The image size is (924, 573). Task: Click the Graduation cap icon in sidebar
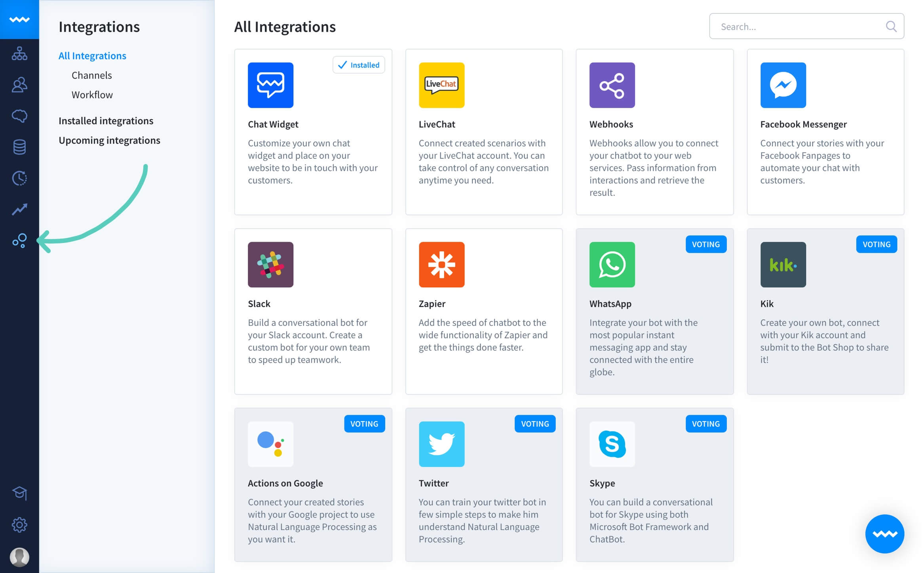tap(19, 492)
